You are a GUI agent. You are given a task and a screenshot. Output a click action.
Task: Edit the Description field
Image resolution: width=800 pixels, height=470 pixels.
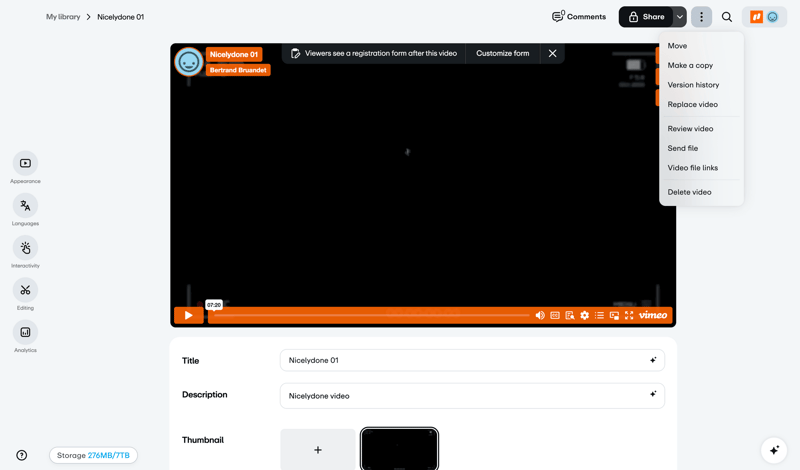[x=472, y=395]
